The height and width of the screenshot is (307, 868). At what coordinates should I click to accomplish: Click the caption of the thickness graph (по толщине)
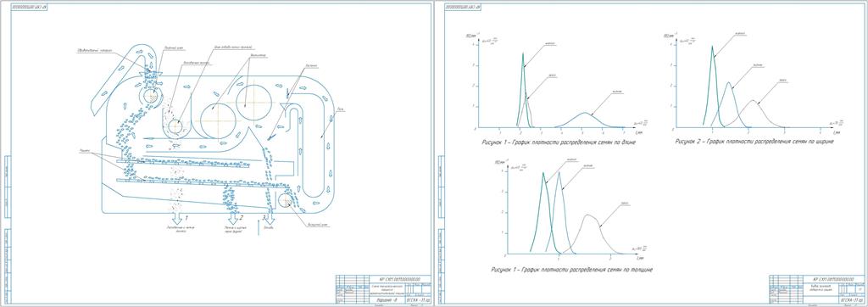[572, 270]
